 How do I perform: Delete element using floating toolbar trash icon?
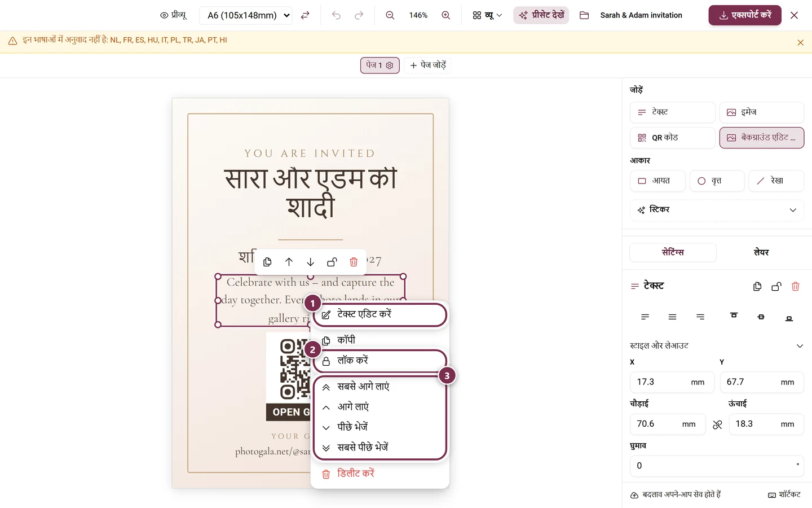tap(354, 262)
